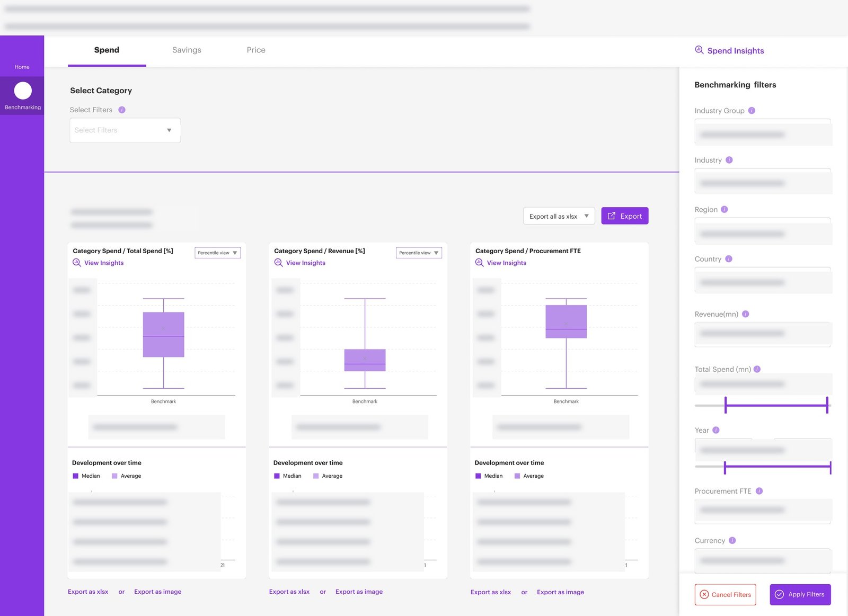Viewport: 848px width, 616px height.
Task: Click left handle of Total Spend slider
Action: pos(726,405)
